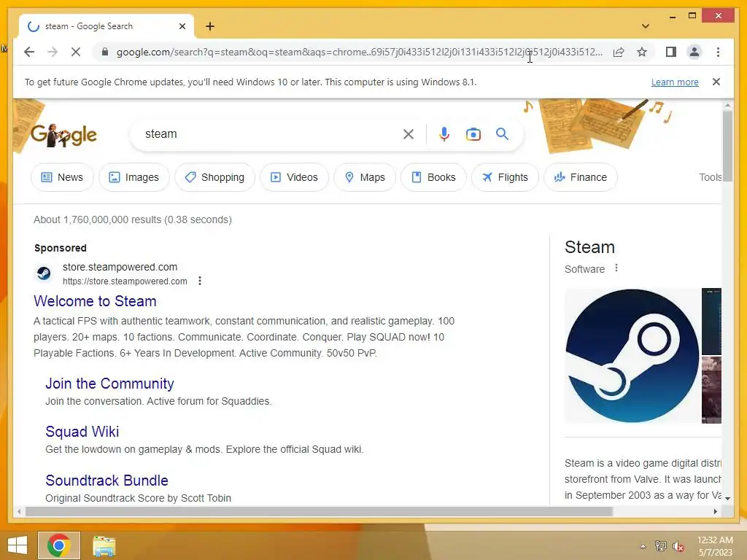This screenshot has width=747, height=560.
Task: Show hidden system tray icons
Action: tap(643, 546)
